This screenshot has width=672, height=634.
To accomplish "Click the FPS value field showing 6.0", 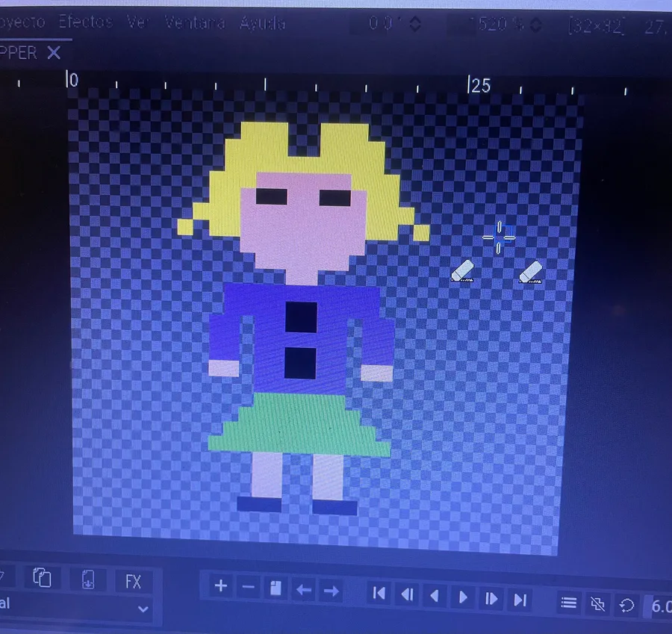I will (x=659, y=606).
